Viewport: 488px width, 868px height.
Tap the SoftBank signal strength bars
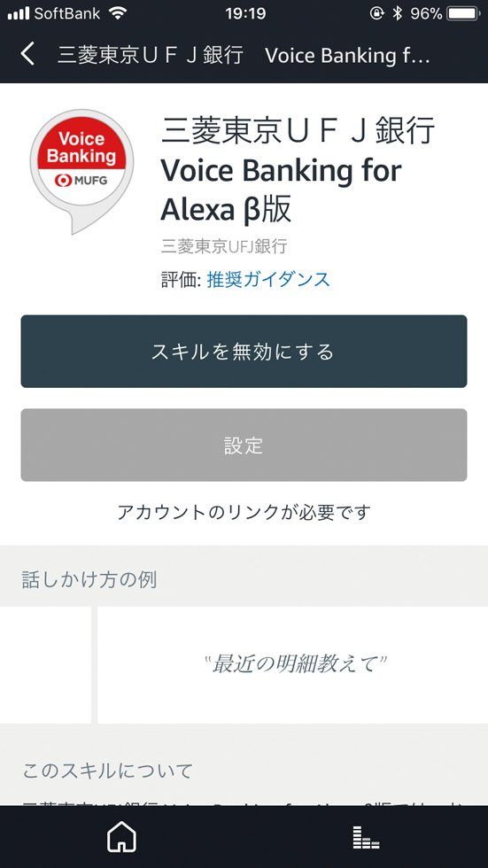[x=19, y=13]
